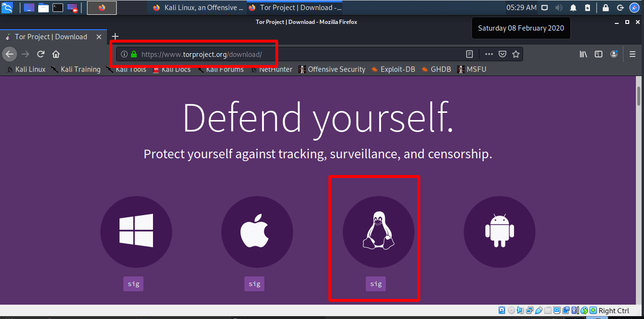Open the GHDB bookmark
This screenshot has height=319, width=644.
coord(437,69)
